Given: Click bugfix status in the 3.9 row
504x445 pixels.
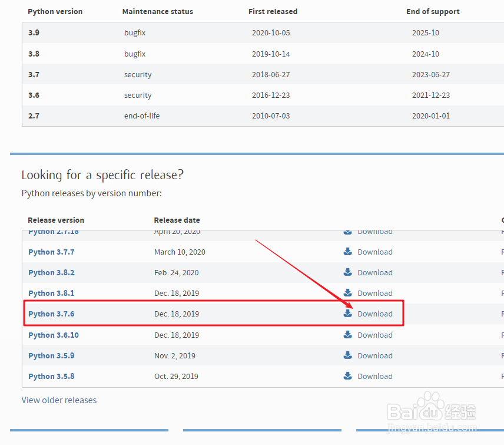Looking at the screenshot, I should [x=135, y=33].
